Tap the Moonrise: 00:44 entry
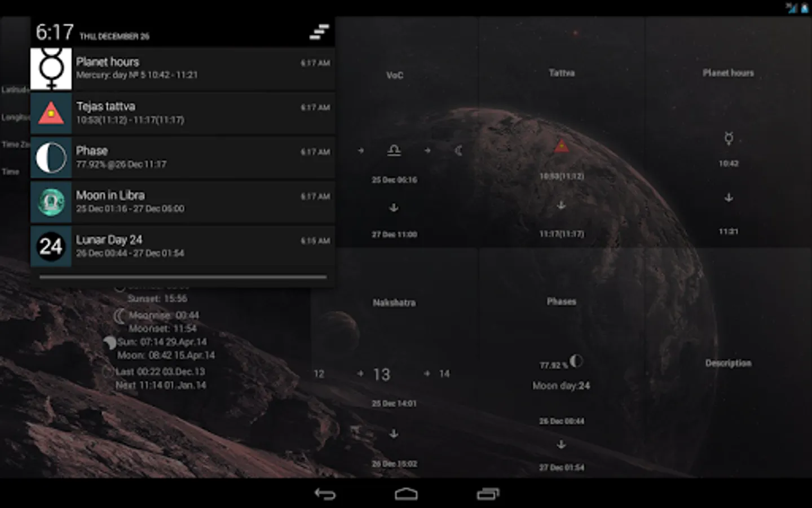The image size is (812, 508). pyautogui.click(x=164, y=316)
